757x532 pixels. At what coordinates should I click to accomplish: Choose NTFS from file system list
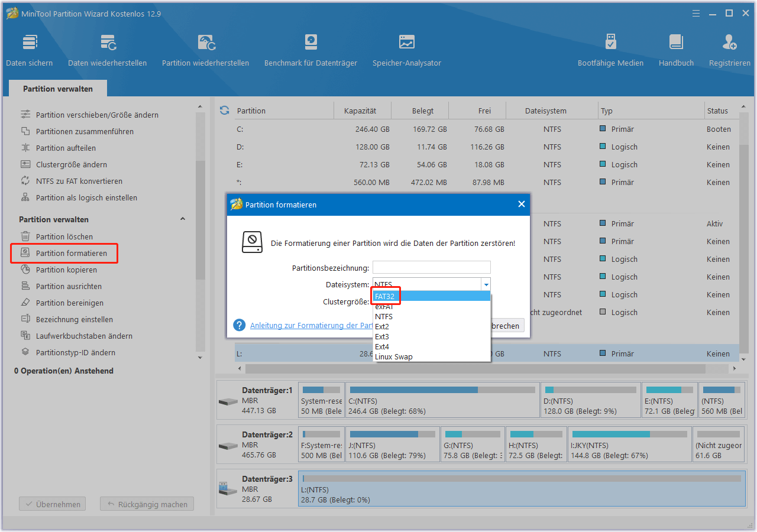(x=432, y=317)
